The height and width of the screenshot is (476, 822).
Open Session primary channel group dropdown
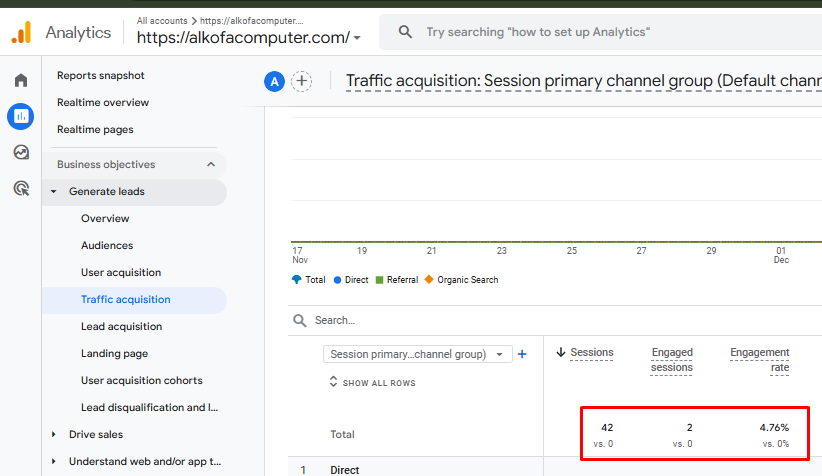point(418,354)
